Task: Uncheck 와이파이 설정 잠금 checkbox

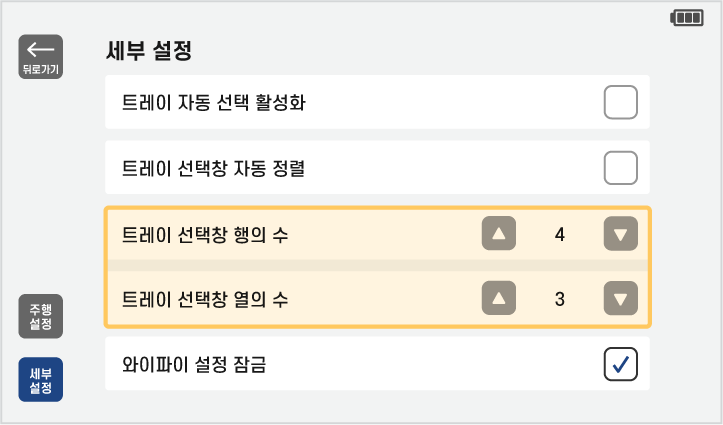Action: (620, 365)
